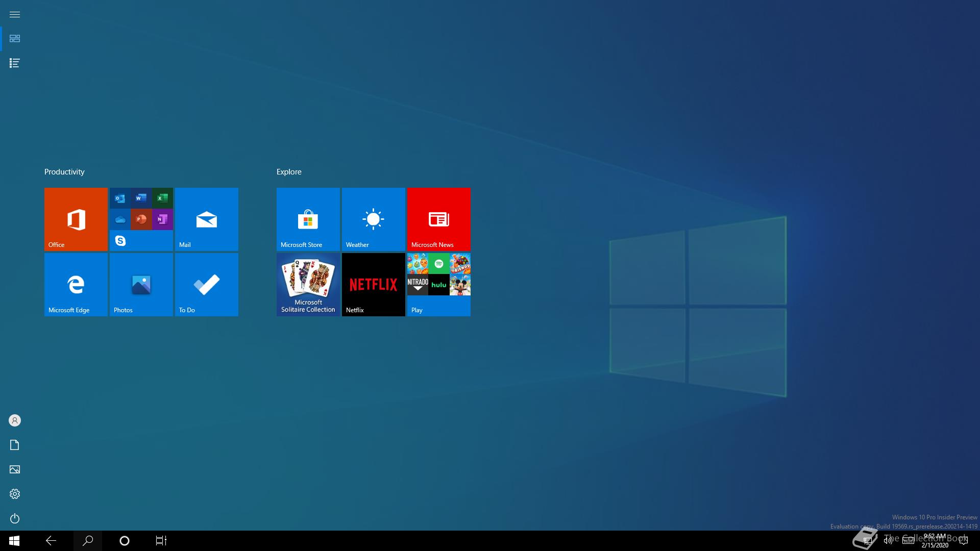Launch Outlook from the Office folder tile
Screen dimensions: 980x551
120,198
